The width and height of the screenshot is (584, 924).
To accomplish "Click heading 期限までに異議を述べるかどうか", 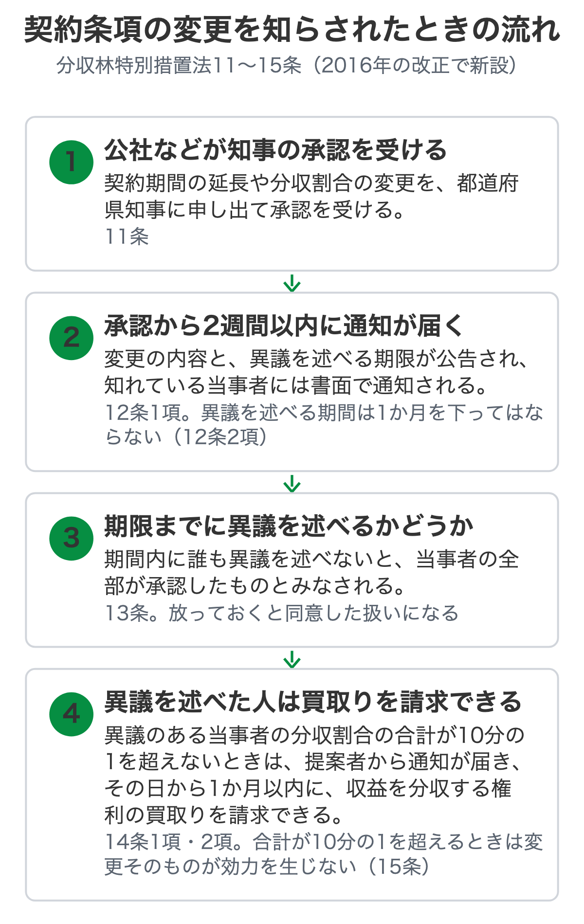I will [x=289, y=525].
